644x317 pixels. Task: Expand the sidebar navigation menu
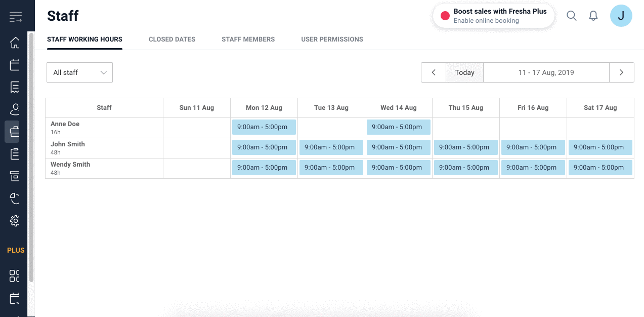click(x=15, y=17)
